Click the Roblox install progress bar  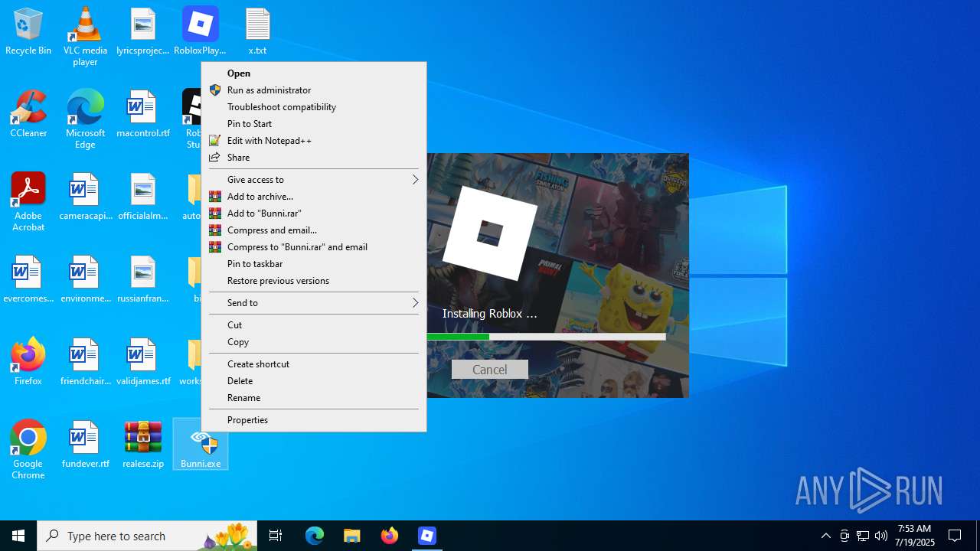point(546,337)
